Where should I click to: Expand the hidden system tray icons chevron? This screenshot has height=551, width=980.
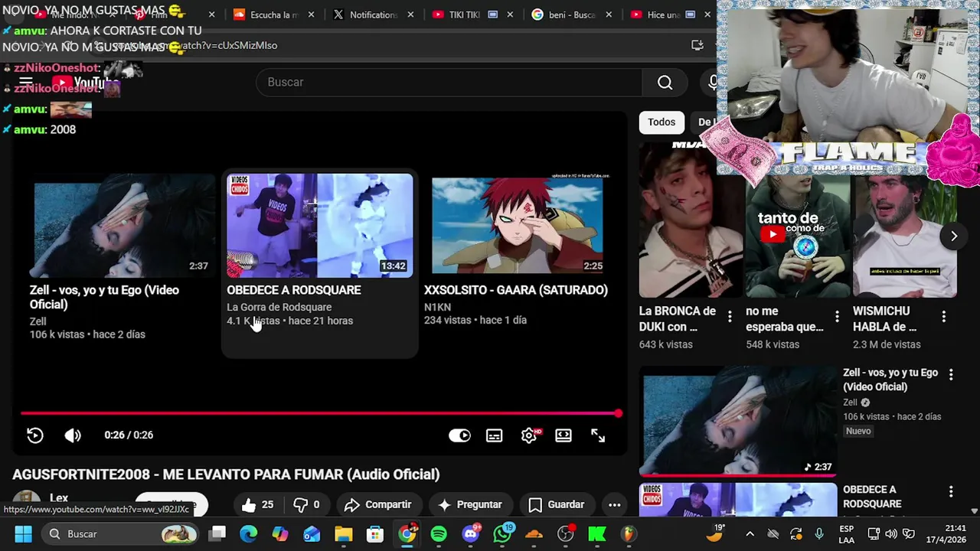pos(750,533)
